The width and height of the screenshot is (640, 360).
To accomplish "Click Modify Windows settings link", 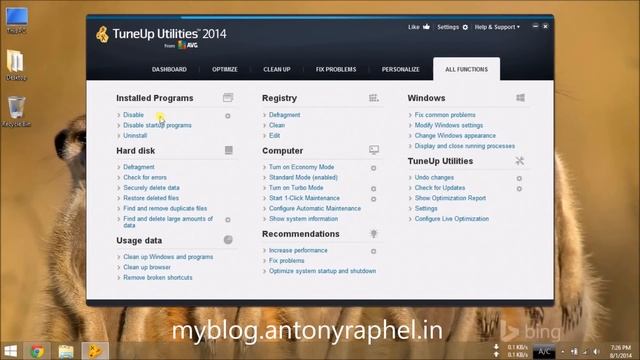I will click(x=449, y=125).
